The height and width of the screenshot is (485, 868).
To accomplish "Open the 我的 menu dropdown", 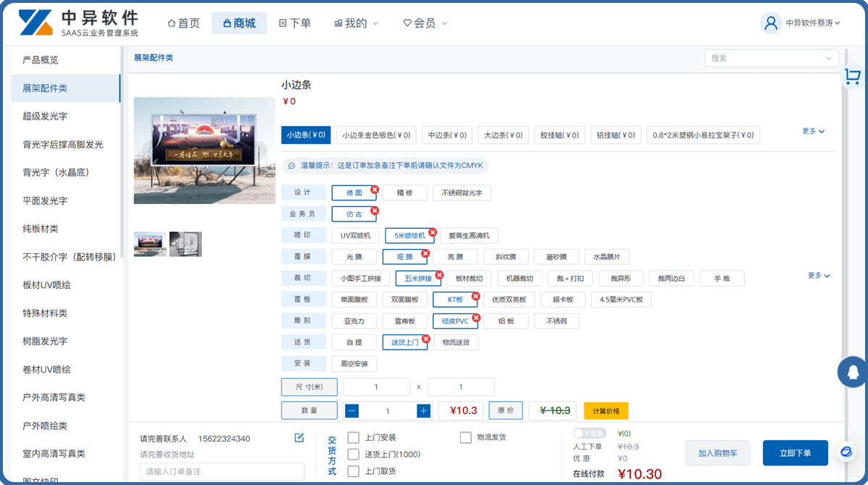I will click(357, 23).
